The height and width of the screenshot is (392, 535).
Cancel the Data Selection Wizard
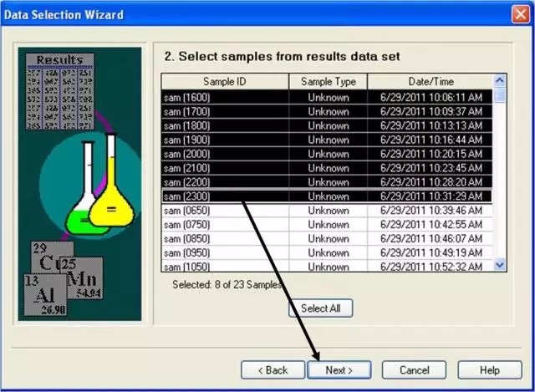pos(414,369)
